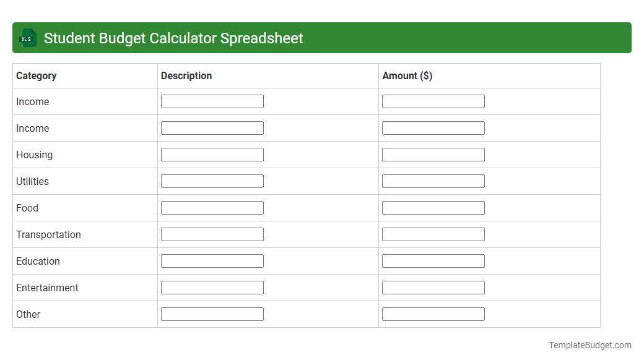Select the Category column header
The image size is (644, 363).
click(x=37, y=75)
